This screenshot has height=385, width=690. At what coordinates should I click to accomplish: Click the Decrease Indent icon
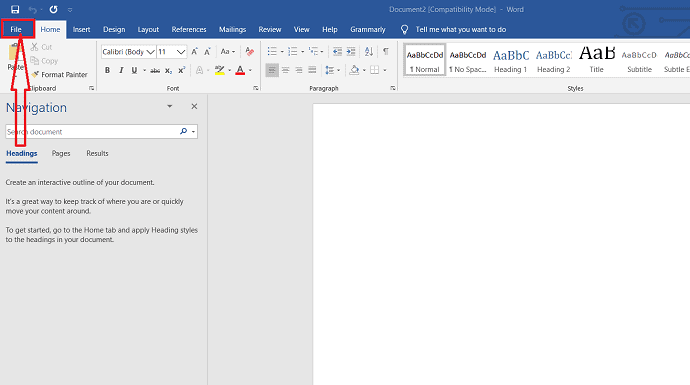point(337,51)
